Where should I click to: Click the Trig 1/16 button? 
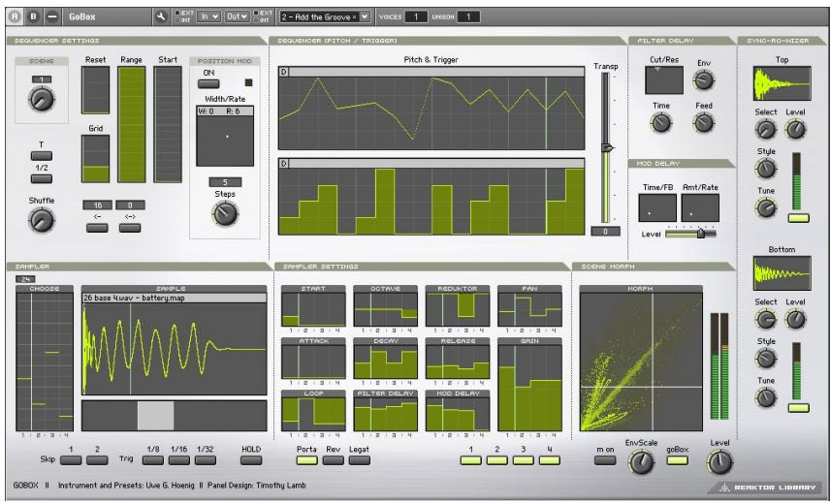tap(179, 460)
